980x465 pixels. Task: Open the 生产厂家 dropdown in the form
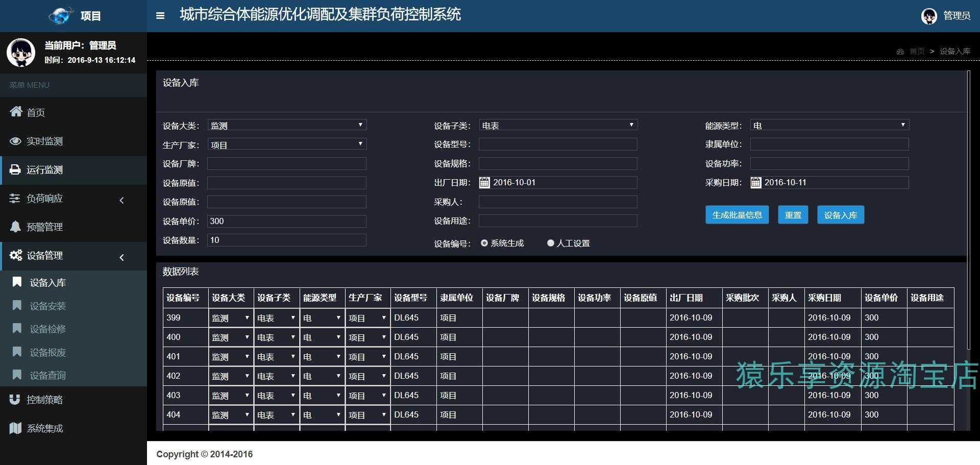[x=287, y=144]
